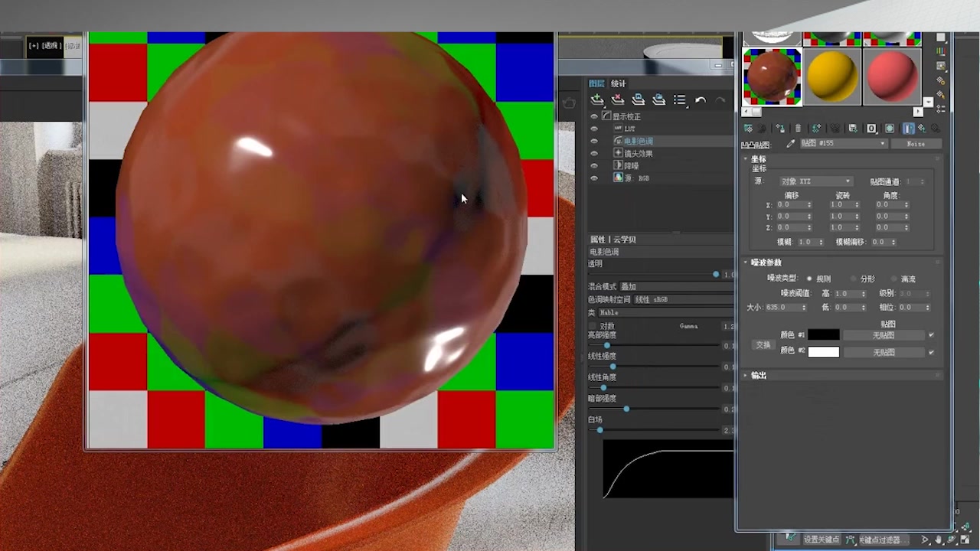Toggle visibility eye of 镜头效果 layer
This screenshot has height=551, width=980.
594,153
